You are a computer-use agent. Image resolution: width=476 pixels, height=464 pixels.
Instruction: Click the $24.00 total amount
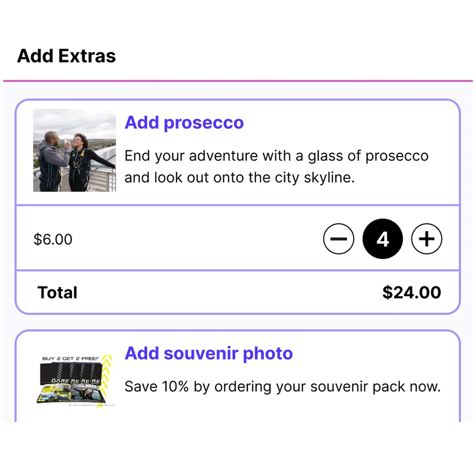(x=412, y=292)
